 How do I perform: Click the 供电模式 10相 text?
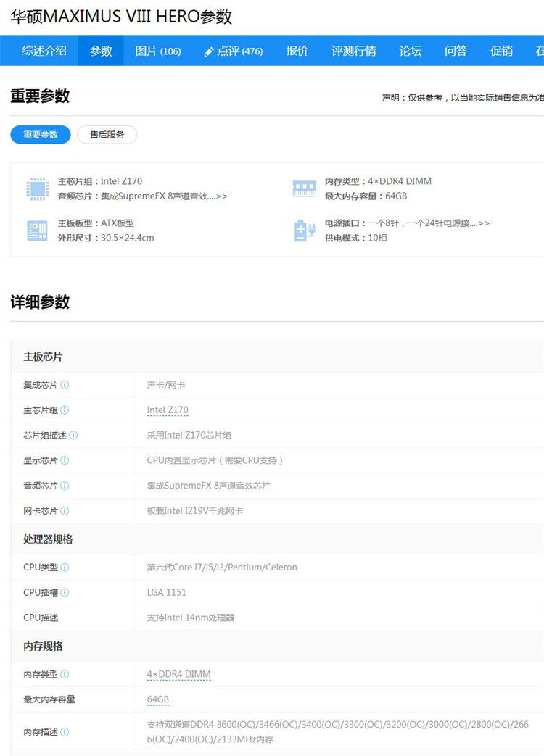point(356,238)
